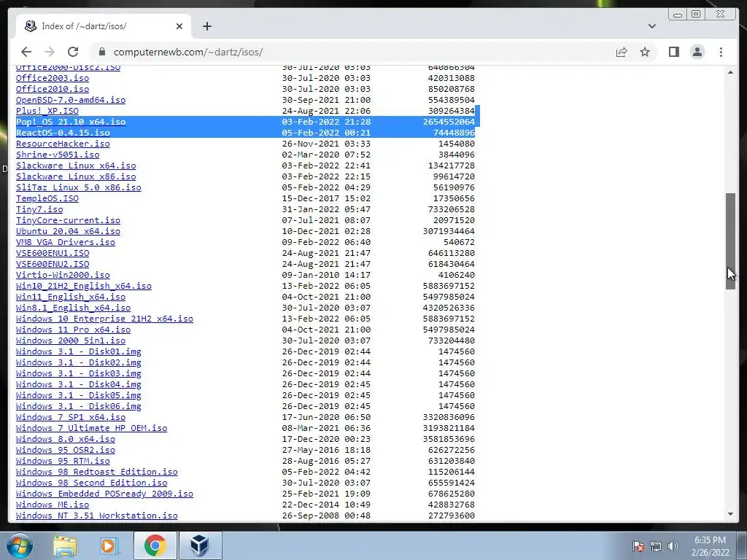Open SliTaz_Linux_5.0_x86.iso link
747x560 pixels.
pyautogui.click(x=79, y=187)
